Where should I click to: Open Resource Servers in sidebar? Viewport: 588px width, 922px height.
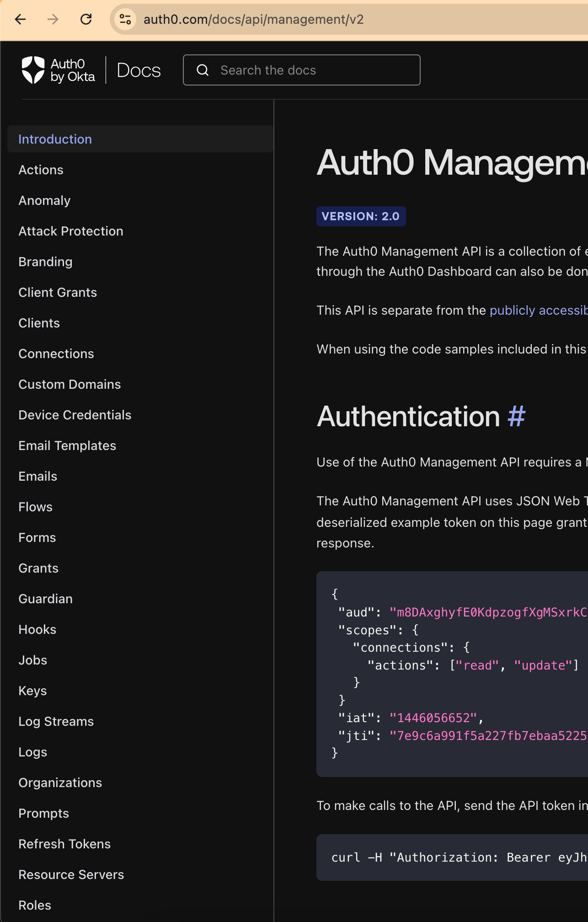[71, 874]
